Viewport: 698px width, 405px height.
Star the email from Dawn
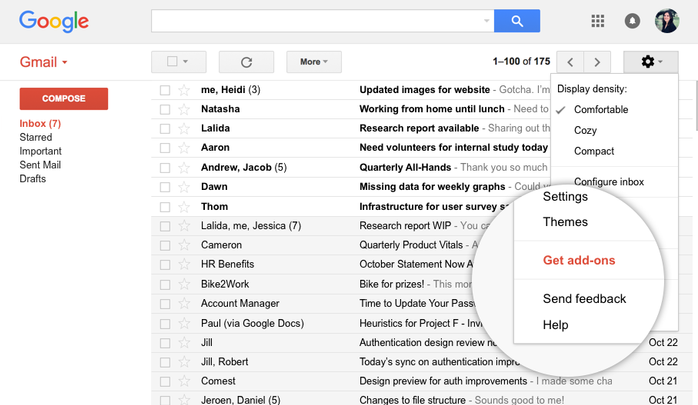click(x=184, y=187)
